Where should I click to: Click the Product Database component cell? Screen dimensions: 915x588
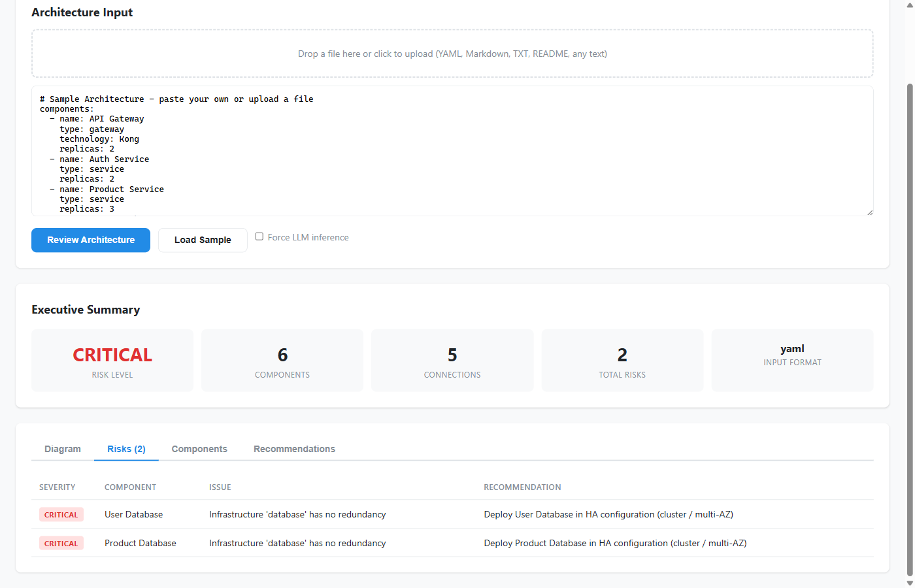pyautogui.click(x=141, y=544)
